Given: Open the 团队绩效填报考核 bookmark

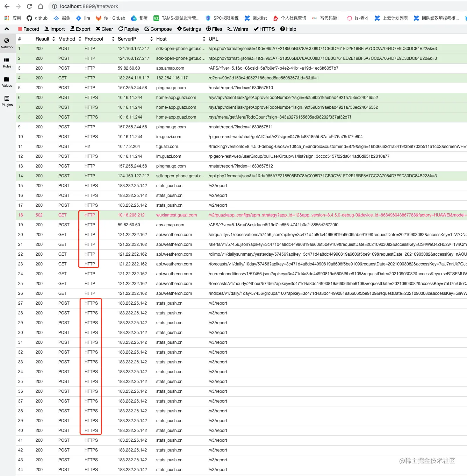Looking at the screenshot, I should click(436, 18).
